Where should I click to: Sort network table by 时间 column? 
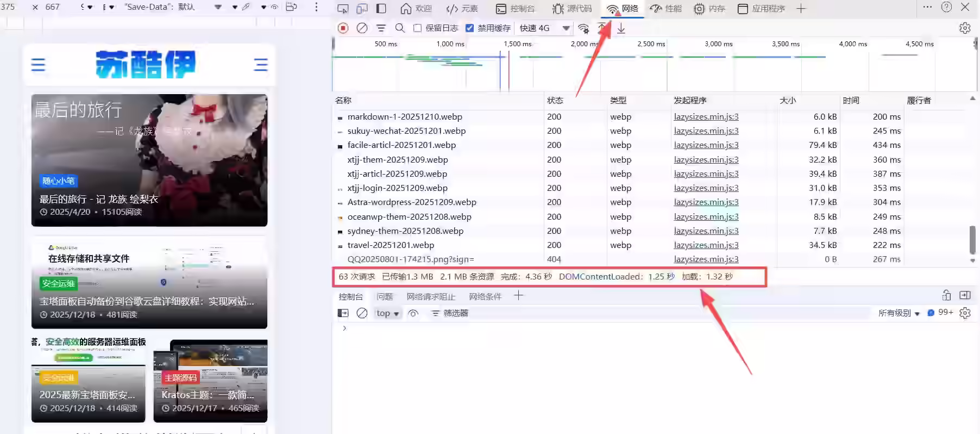coord(851,100)
